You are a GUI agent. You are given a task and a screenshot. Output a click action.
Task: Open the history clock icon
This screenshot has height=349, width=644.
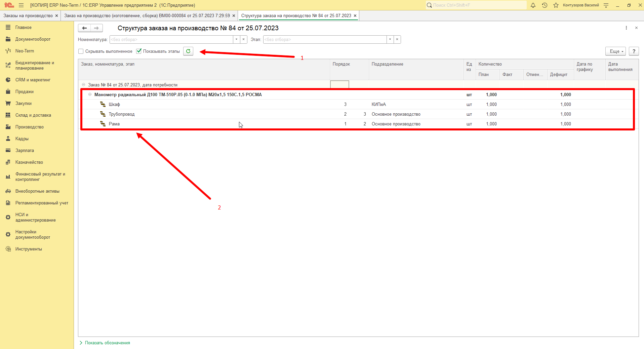coord(545,5)
